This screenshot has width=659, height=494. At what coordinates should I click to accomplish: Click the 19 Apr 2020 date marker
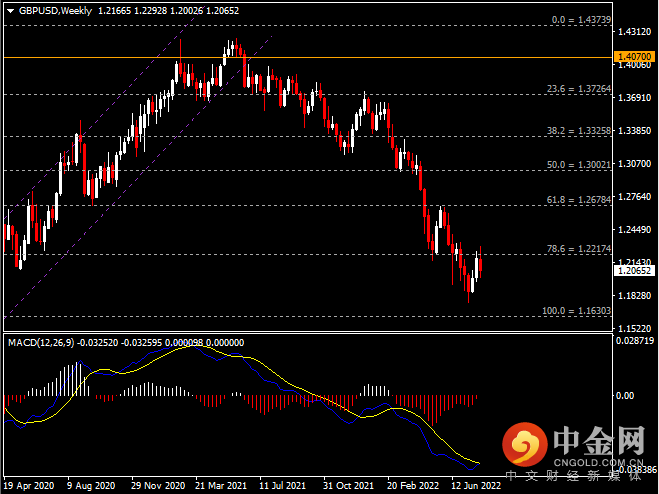[x=29, y=485]
